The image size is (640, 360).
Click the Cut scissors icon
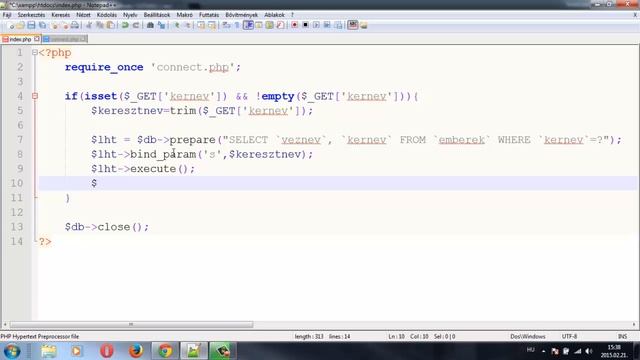coord(89,25)
